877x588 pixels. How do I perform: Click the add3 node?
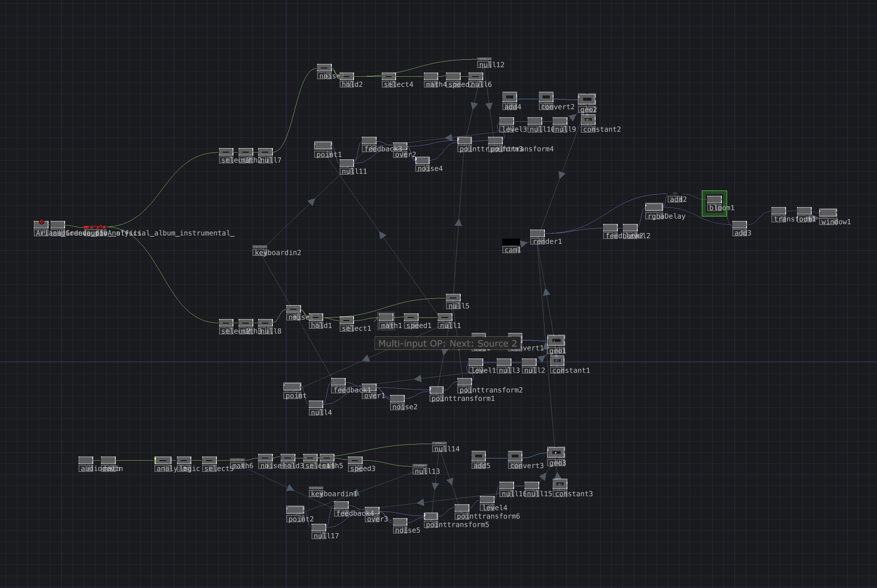point(739,225)
